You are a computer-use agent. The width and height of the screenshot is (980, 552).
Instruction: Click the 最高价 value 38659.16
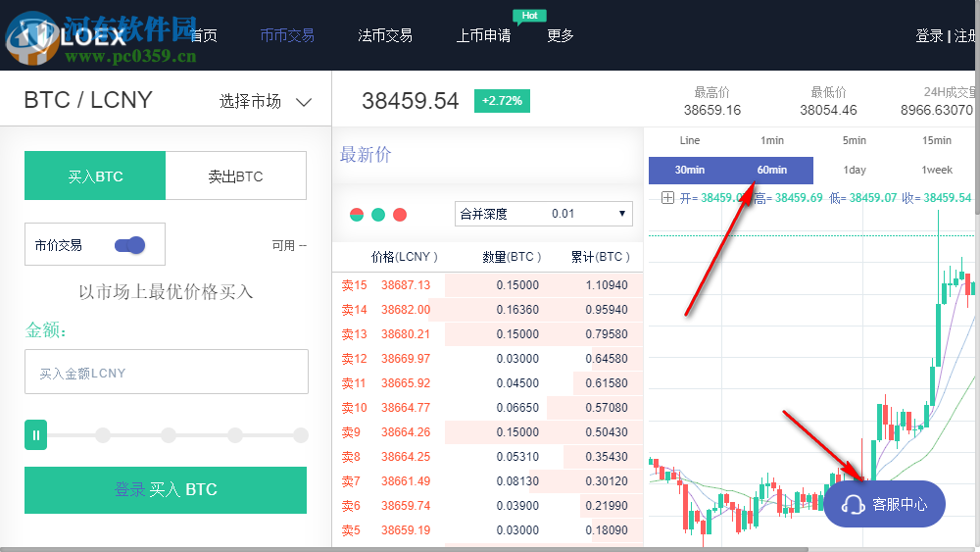point(711,110)
